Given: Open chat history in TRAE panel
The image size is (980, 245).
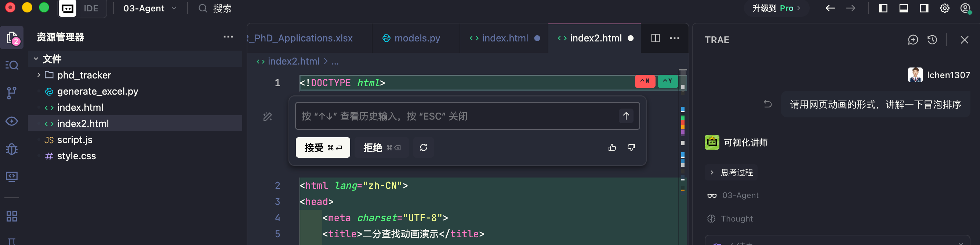Looking at the screenshot, I should (x=932, y=40).
